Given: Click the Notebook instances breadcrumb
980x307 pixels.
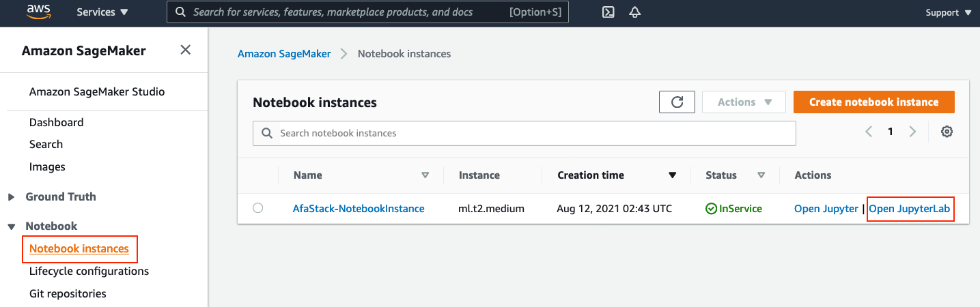Looking at the screenshot, I should click(x=404, y=53).
